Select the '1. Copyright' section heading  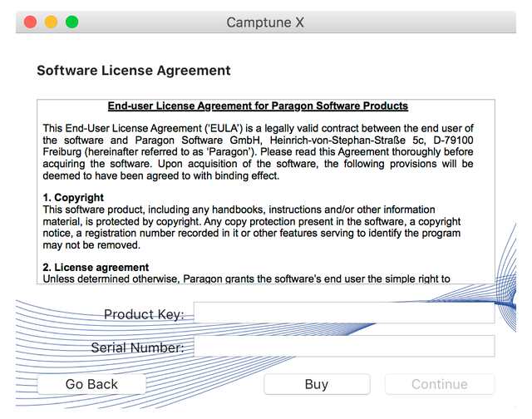coord(73,198)
